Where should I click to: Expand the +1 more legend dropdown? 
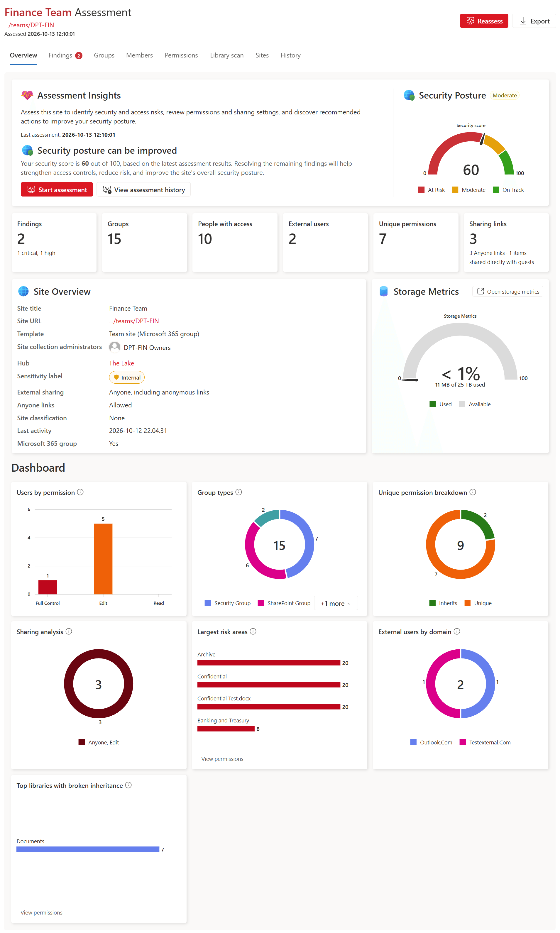click(x=336, y=603)
